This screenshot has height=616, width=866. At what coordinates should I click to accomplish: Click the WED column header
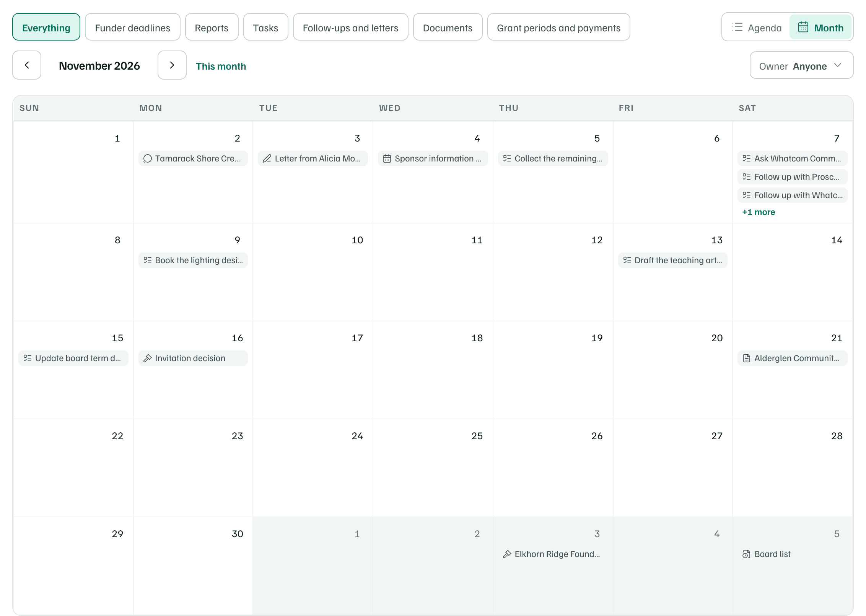pyautogui.click(x=390, y=108)
